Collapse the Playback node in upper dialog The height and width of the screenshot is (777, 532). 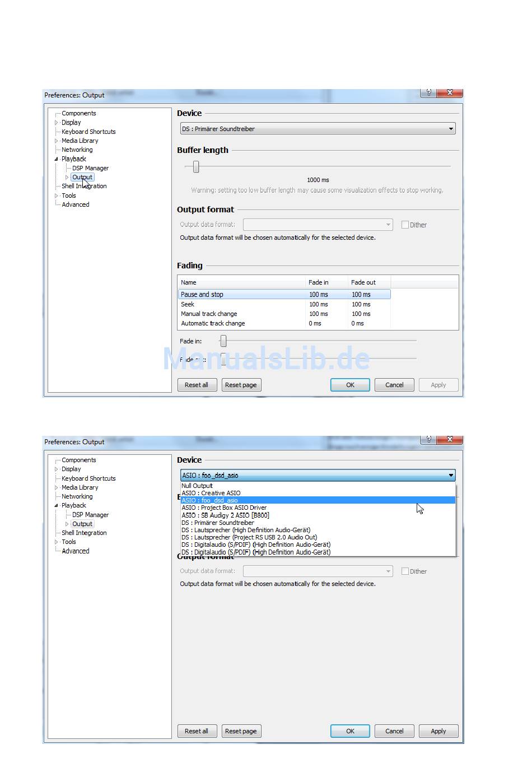57,159
